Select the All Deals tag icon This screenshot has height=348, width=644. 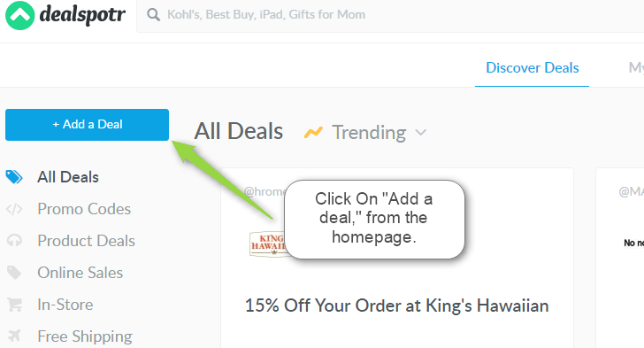[x=14, y=177]
